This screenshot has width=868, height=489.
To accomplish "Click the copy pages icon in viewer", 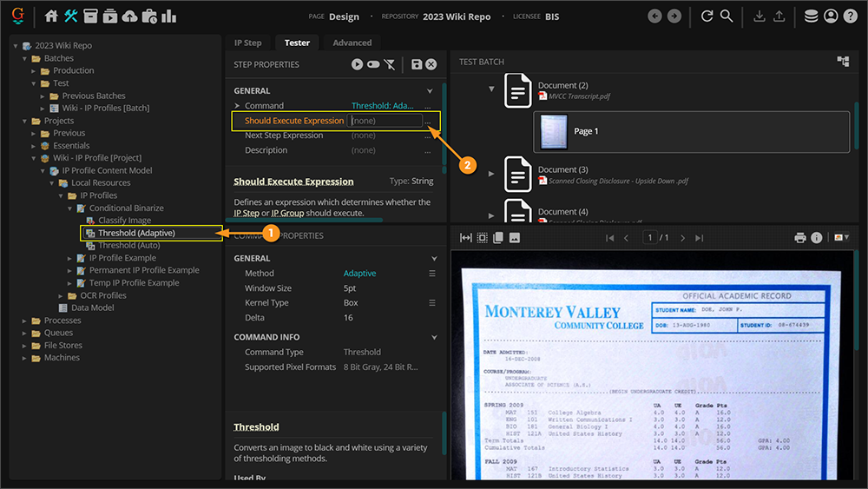I will (498, 238).
